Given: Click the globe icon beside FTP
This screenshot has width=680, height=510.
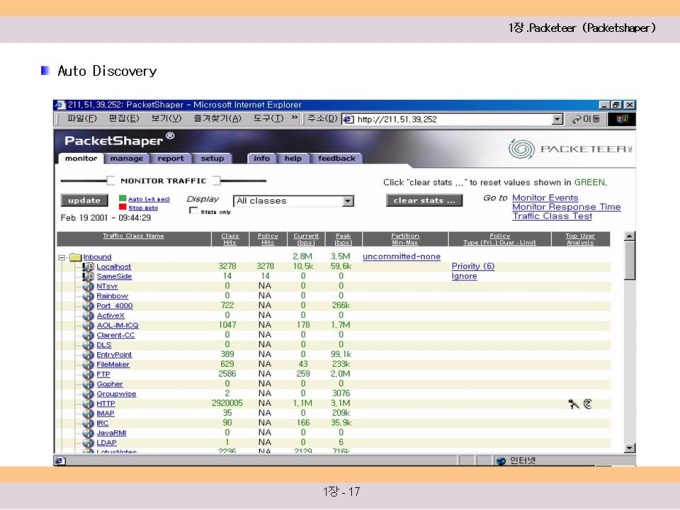Looking at the screenshot, I should pos(88,374).
